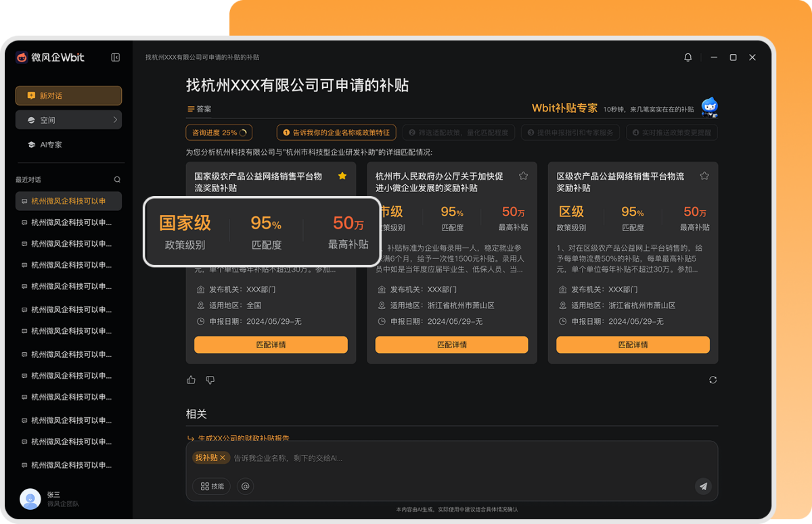Open notifications via the bell icon
This screenshot has height=524, width=812.
pyautogui.click(x=687, y=57)
